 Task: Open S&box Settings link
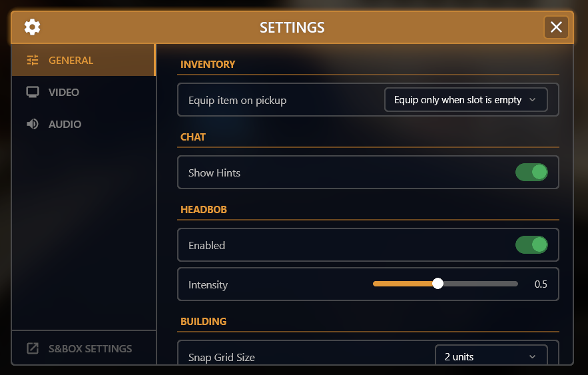click(x=90, y=348)
